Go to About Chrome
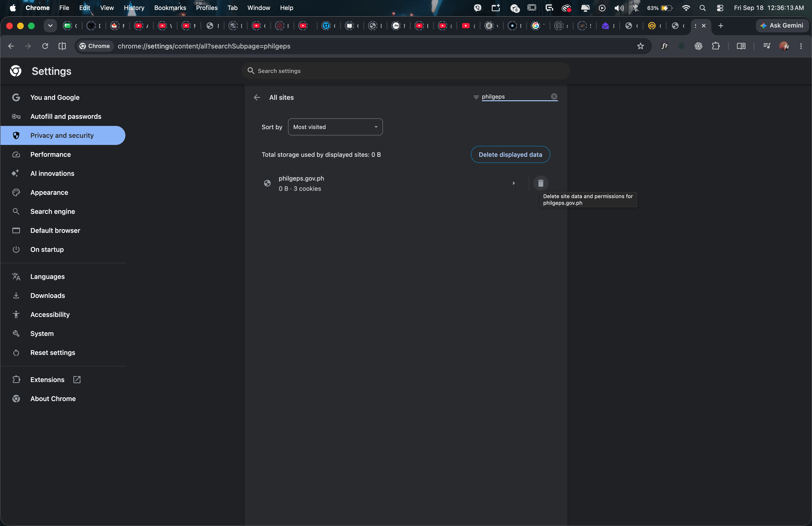Viewport: 812px width, 526px height. 53,399
